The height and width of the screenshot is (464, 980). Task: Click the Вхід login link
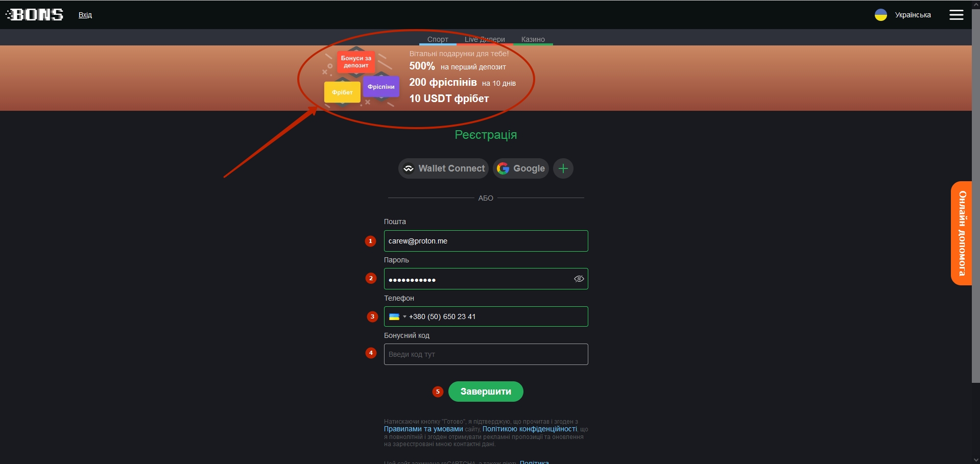tap(85, 15)
